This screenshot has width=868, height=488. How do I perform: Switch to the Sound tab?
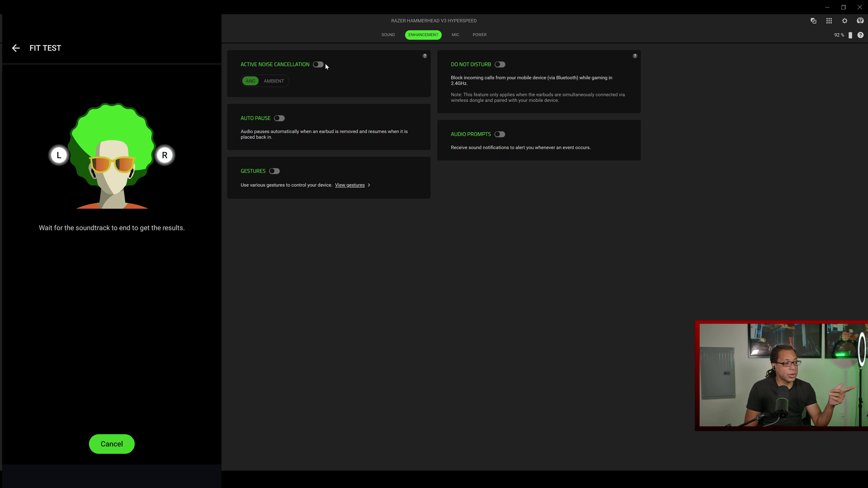(x=388, y=35)
